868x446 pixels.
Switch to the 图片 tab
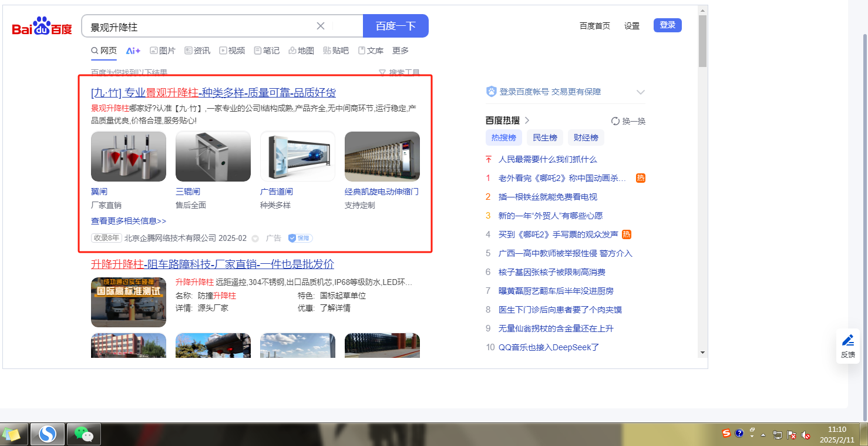click(163, 51)
